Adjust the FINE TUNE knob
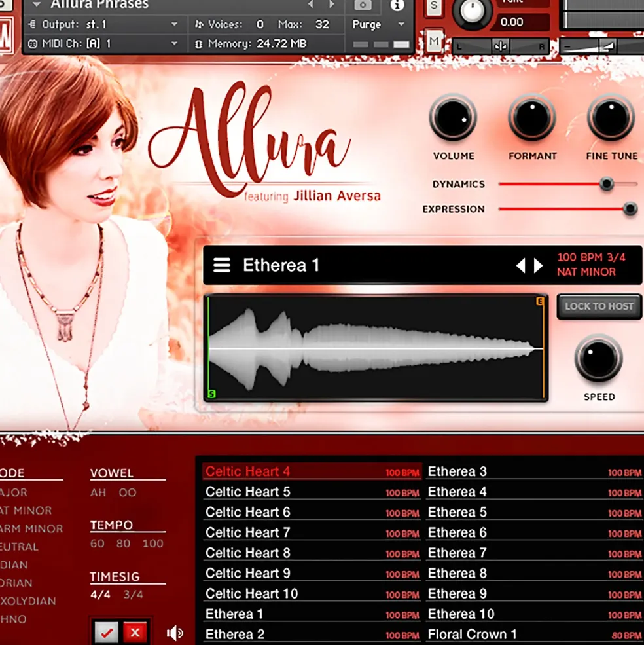 click(611, 118)
